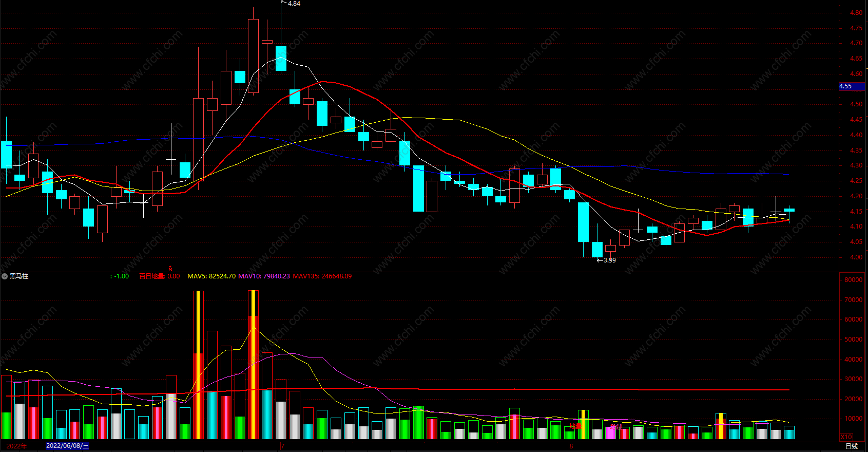Click the 3.99 low price annotation

pyautogui.click(x=609, y=260)
